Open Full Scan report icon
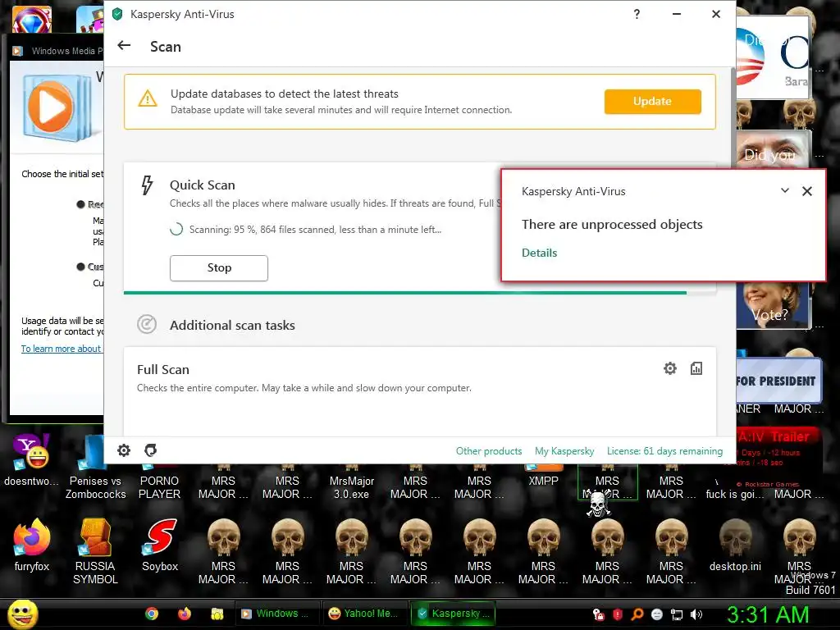The image size is (840, 630). pos(696,368)
